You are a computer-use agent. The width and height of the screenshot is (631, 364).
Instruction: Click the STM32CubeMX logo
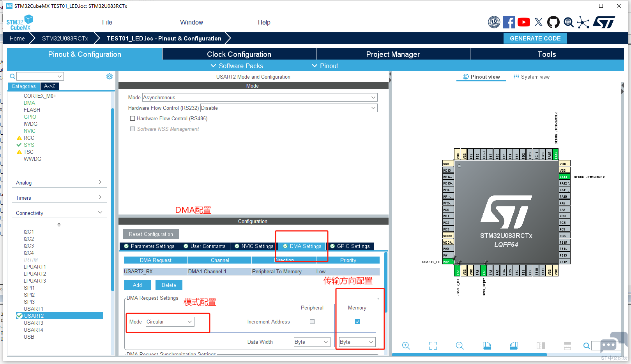[x=20, y=23]
